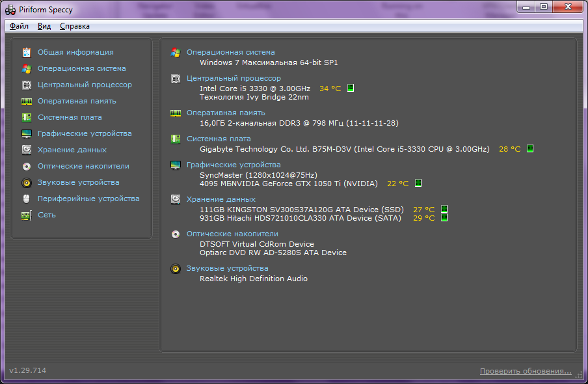Click the speaker icon in the summary panel
The image size is (588, 384).
pos(176,269)
